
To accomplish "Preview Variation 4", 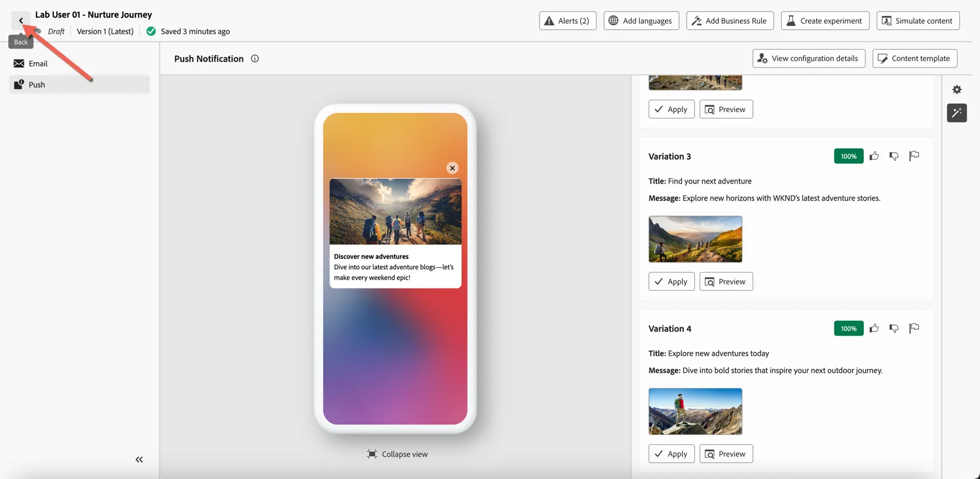I will (726, 454).
